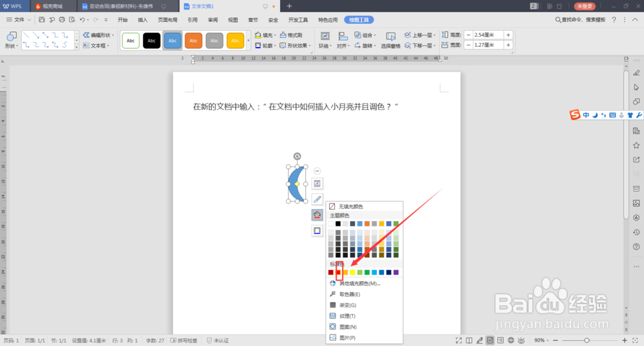This screenshot has height=346, width=644.
Task: Click the eye protection icon in the status bar
Action: [x=521, y=340]
